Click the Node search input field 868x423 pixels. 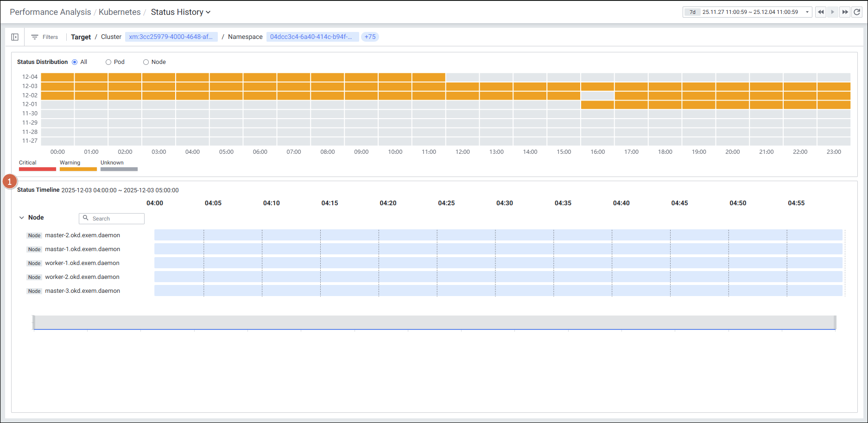[117, 219]
